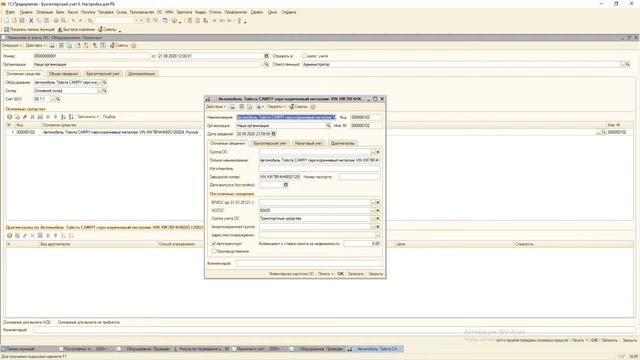This screenshot has width=640, height=360.
Task: Click Быстрое освоение button
Action: [77, 29]
